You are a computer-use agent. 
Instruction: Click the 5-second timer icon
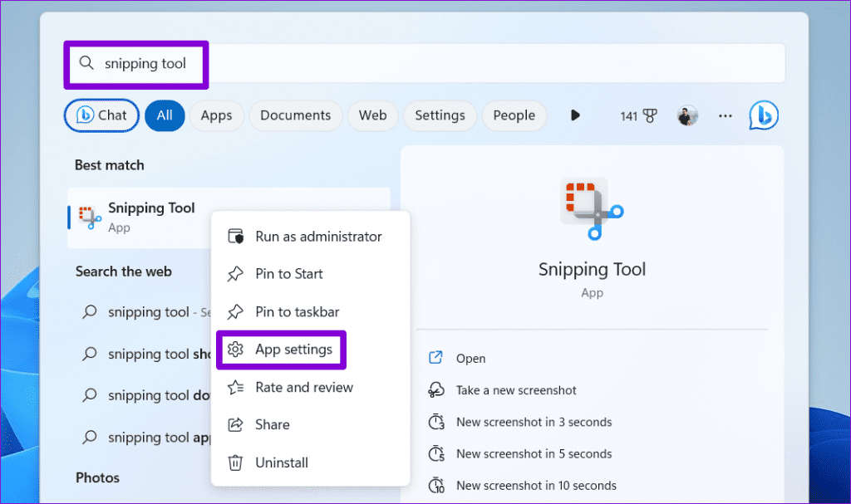click(437, 453)
